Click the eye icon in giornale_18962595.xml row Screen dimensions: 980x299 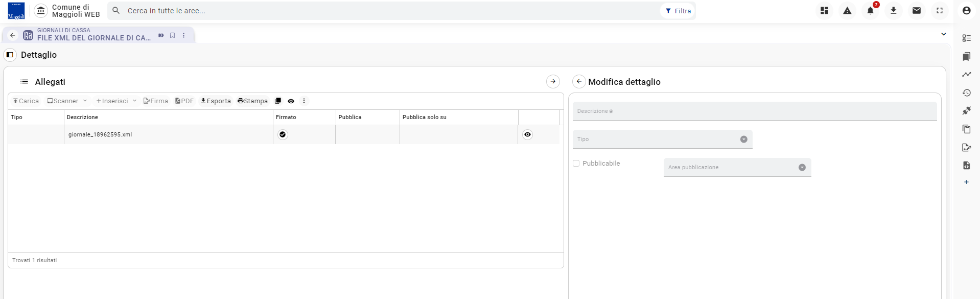click(x=527, y=134)
